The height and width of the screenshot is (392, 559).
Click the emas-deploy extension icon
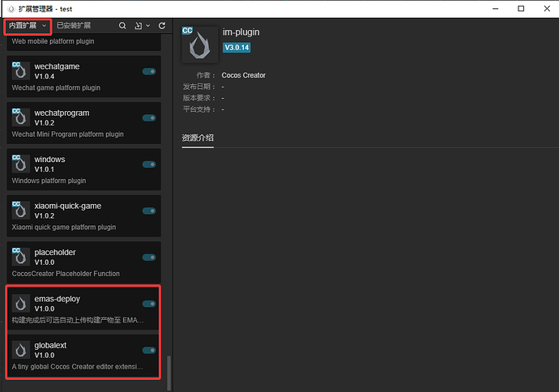click(x=21, y=303)
